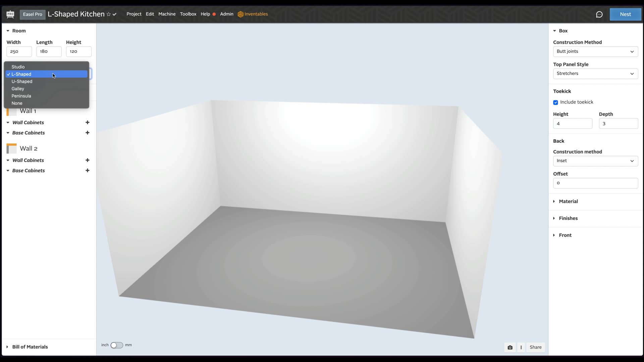Image resolution: width=644 pixels, height=362 pixels.
Task: Switch units from inch to mm
Action: coord(116,345)
